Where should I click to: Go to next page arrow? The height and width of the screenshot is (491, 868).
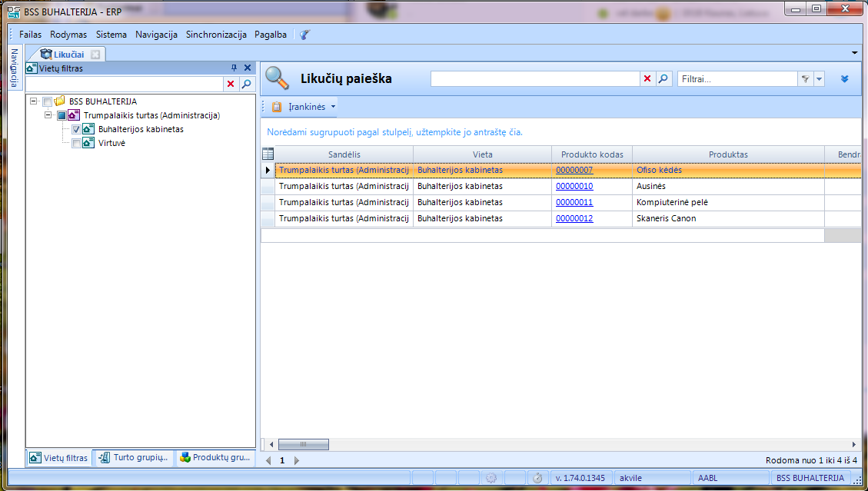(296, 460)
